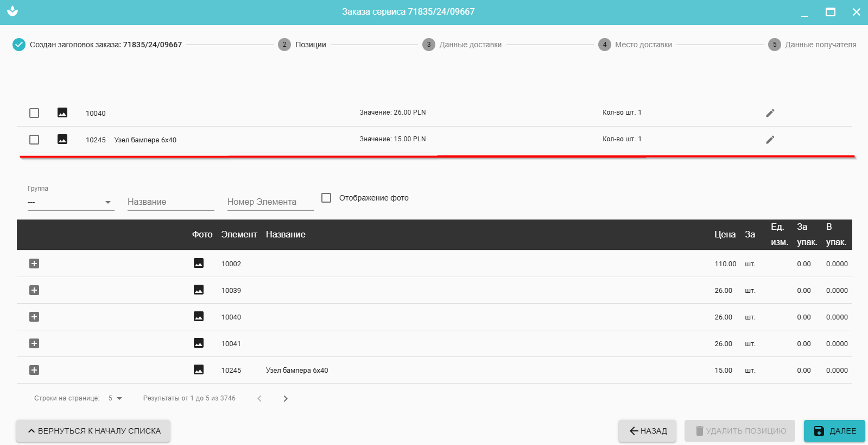Add element 10039 to the order

tap(34, 290)
